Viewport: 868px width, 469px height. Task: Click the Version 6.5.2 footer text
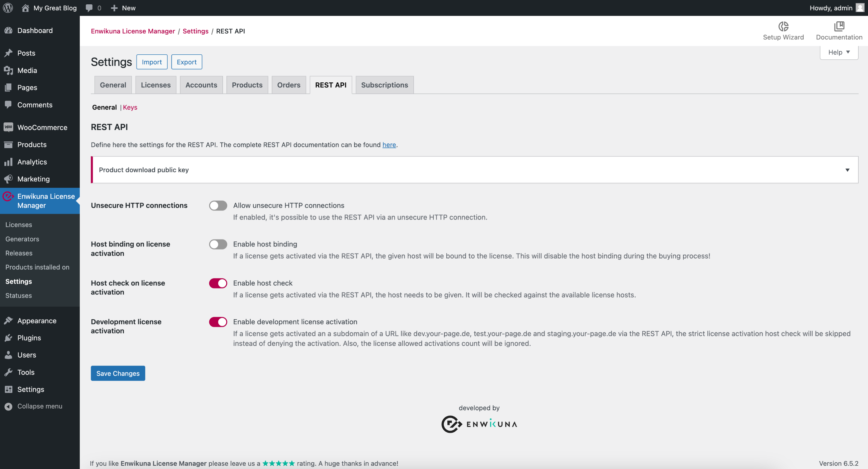[838, 463]
